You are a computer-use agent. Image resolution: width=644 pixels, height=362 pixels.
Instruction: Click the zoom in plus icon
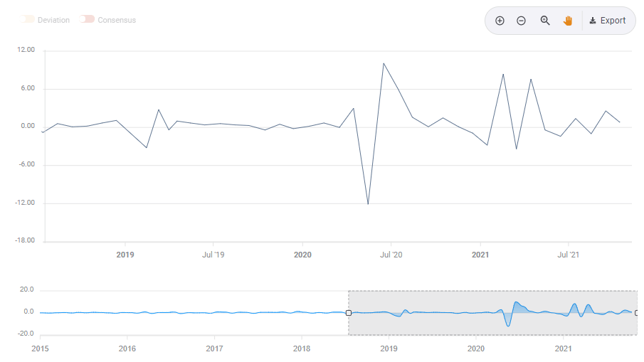(x=500, y=21)
